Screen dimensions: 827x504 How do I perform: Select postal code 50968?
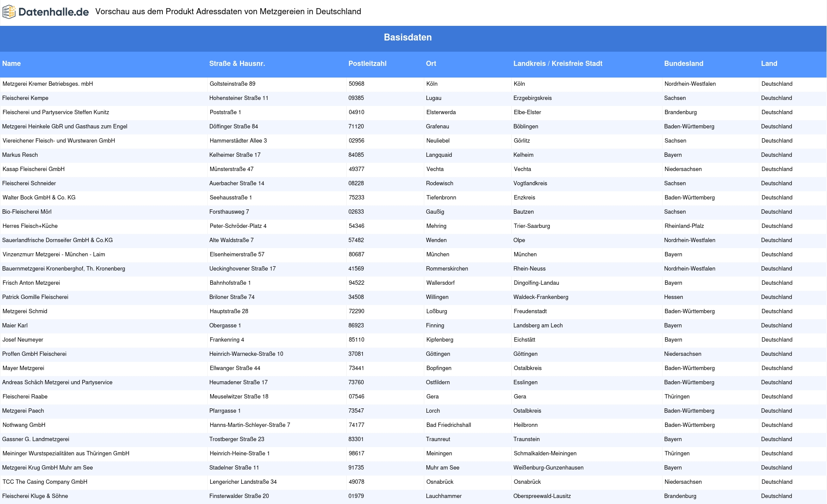click(x=357, y=84)
